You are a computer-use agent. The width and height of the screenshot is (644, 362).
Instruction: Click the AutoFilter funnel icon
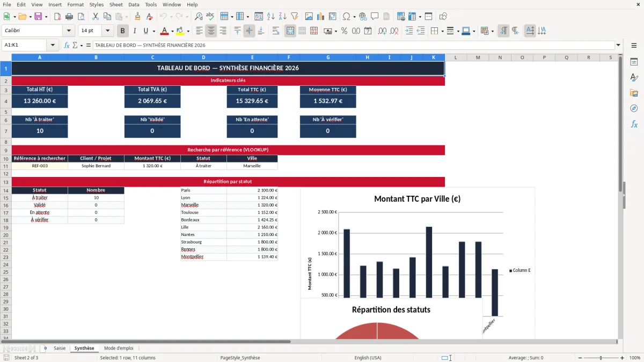pos(295,17)
